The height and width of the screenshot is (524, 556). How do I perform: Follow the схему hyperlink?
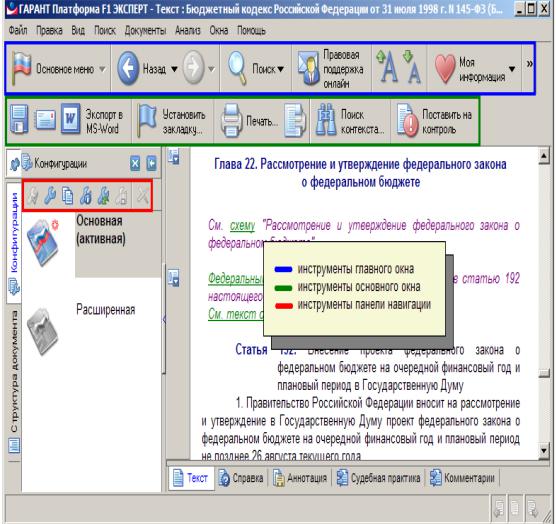242,225
